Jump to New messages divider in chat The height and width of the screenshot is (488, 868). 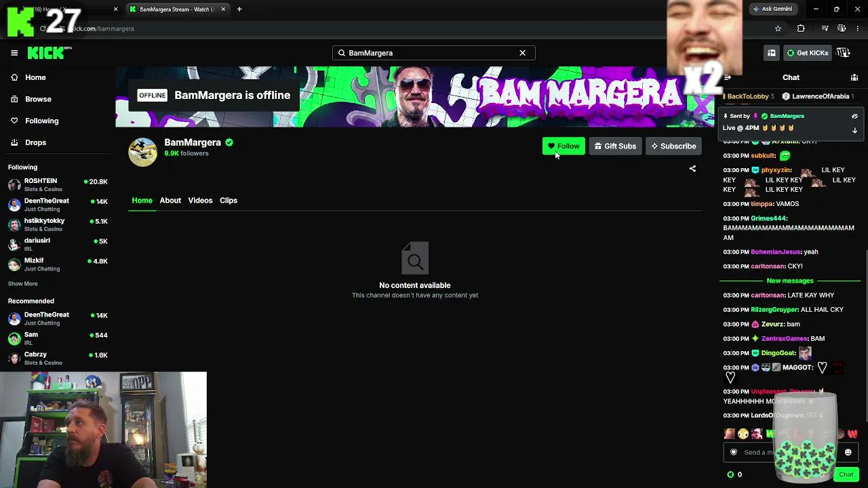tap(790, 281)
